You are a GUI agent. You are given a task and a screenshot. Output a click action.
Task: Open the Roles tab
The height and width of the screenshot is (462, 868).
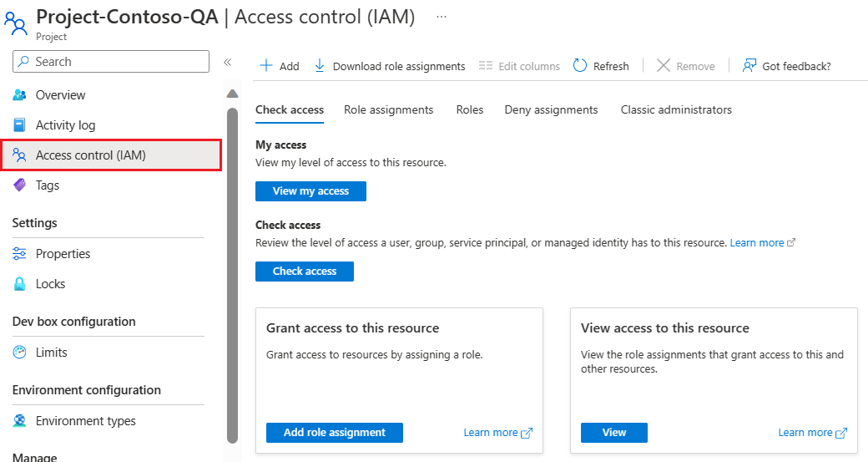point(469,109)
